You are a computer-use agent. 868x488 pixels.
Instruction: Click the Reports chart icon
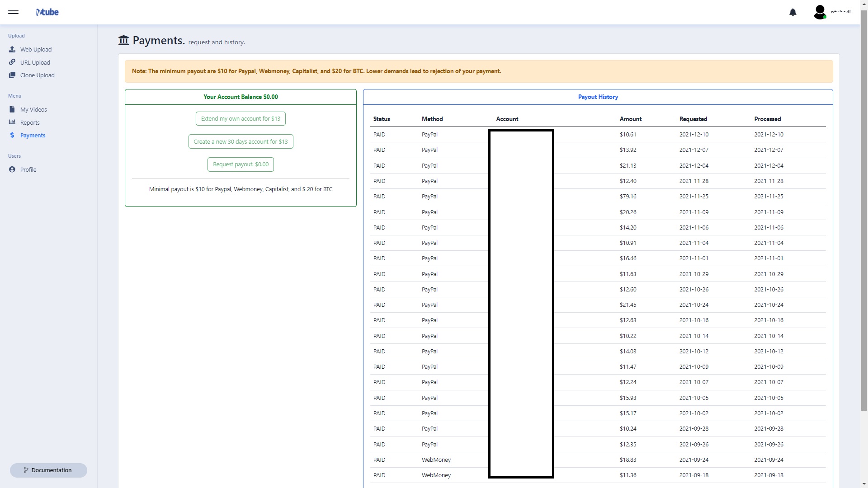coord(12,122)
